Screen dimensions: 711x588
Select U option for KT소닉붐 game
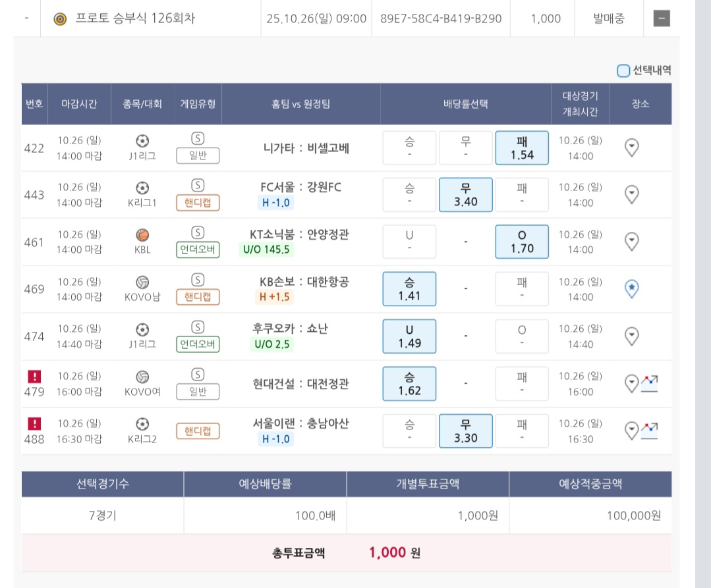click(409, 242)
